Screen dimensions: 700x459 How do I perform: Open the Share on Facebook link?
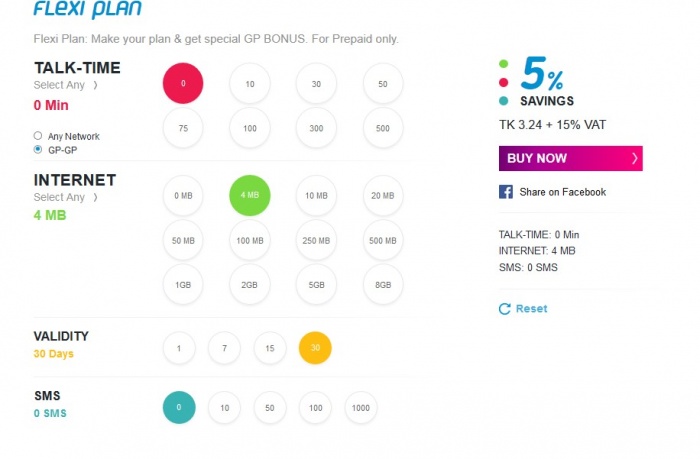point(562,192)
